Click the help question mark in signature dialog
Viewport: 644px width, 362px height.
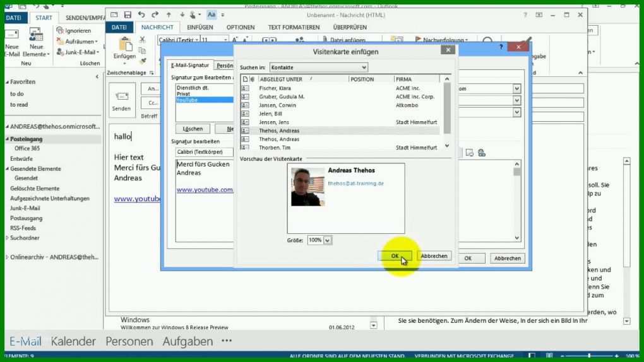click(501, 47)
